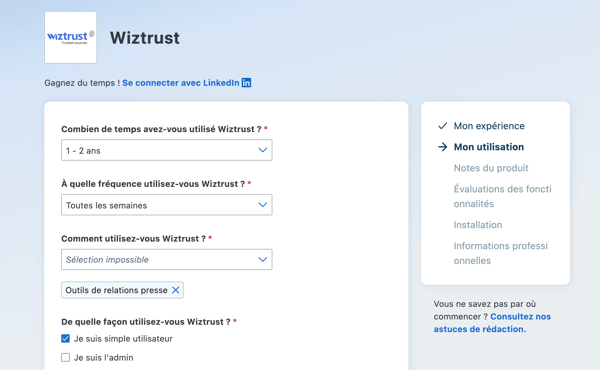Jump to 'Notes du produit' step
This screenshot has width=600, height=370.
coord(491,168)
